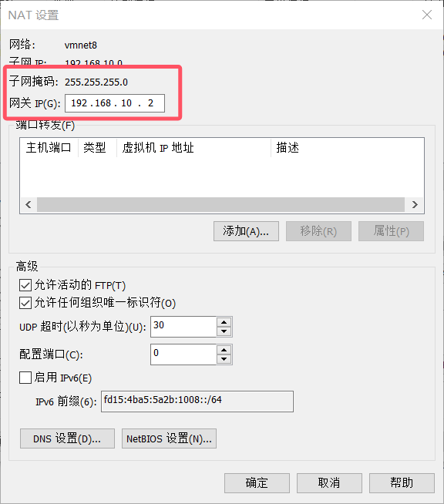Toggle 允许任何组织唯一标识符 checkbox
This screenshot has width=444, height=504.
pos(25,303)
